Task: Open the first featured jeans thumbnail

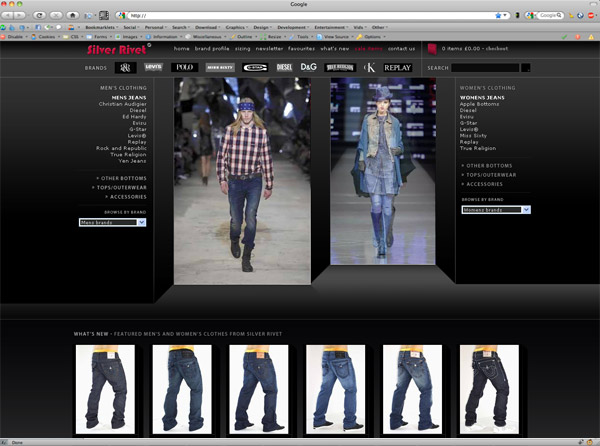Action: [105, 389]
